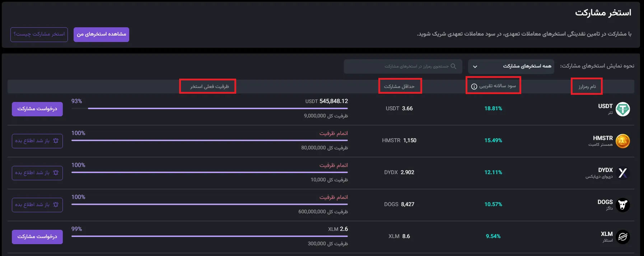Click the 9.54% annual yield value

click(493, 236)
